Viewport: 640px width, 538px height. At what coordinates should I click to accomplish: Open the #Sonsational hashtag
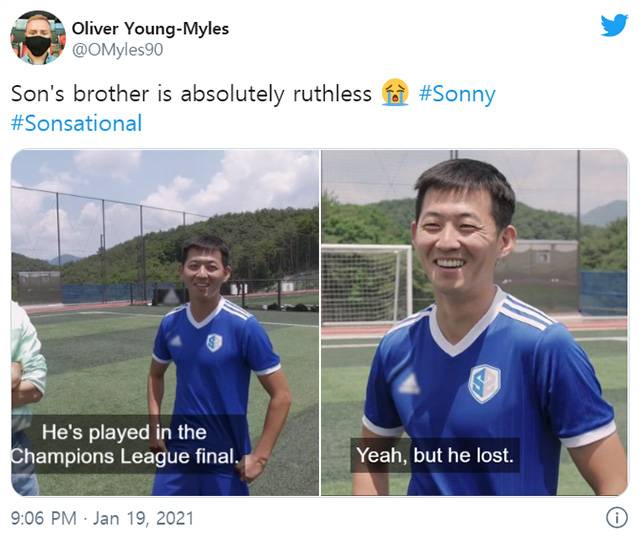coord(76,124)
